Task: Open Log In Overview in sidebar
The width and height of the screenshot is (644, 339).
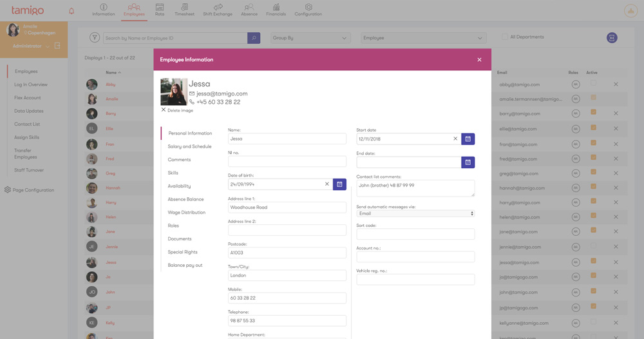Action: point(31,84)
